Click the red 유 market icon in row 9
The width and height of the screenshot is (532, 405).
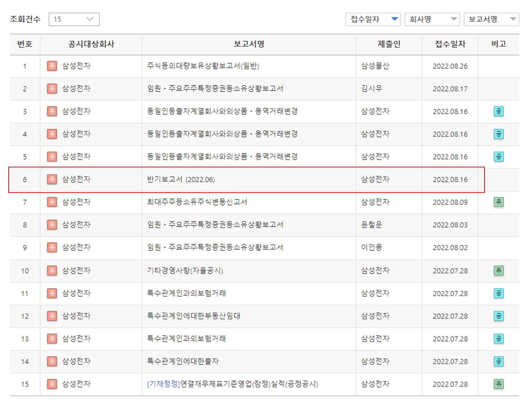[52, 247]
